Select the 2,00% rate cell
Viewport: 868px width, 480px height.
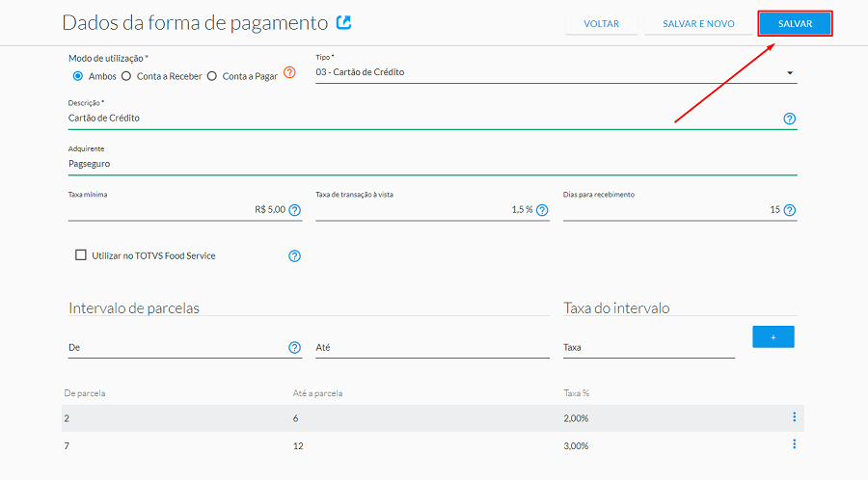click(576, 418)
